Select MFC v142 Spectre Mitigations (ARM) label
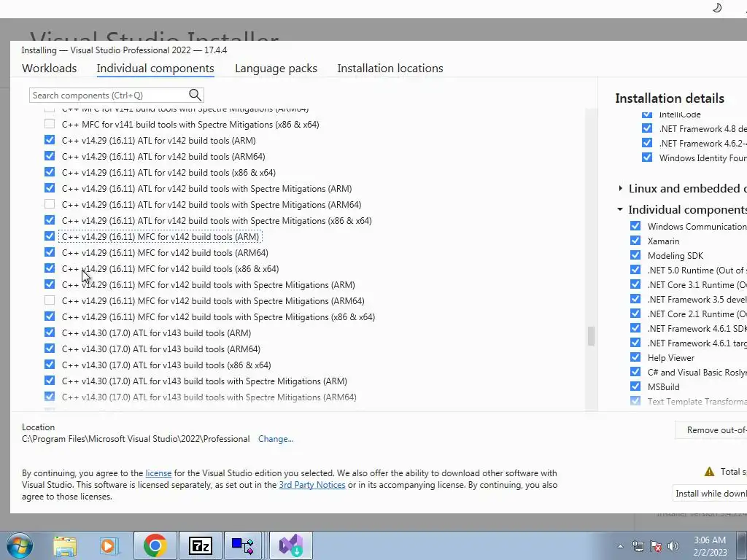Viewport: 747px width, 560px height. click(208, 285)
